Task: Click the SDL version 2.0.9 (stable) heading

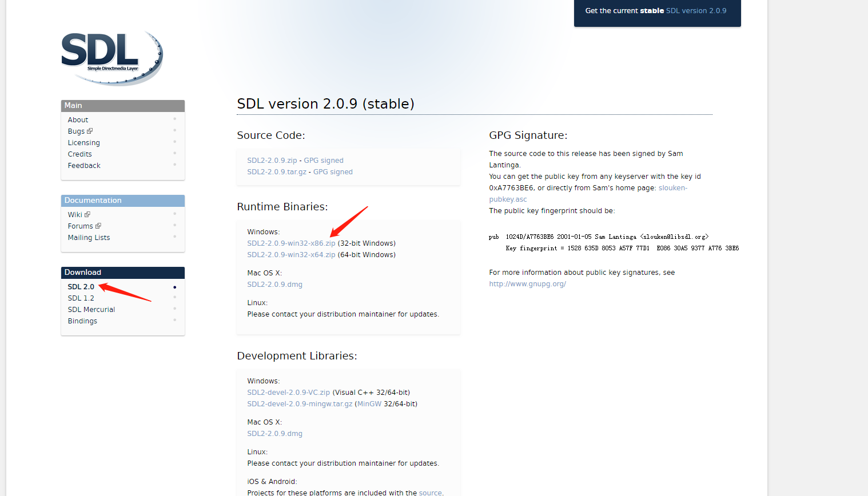Action: coord(325,104)
